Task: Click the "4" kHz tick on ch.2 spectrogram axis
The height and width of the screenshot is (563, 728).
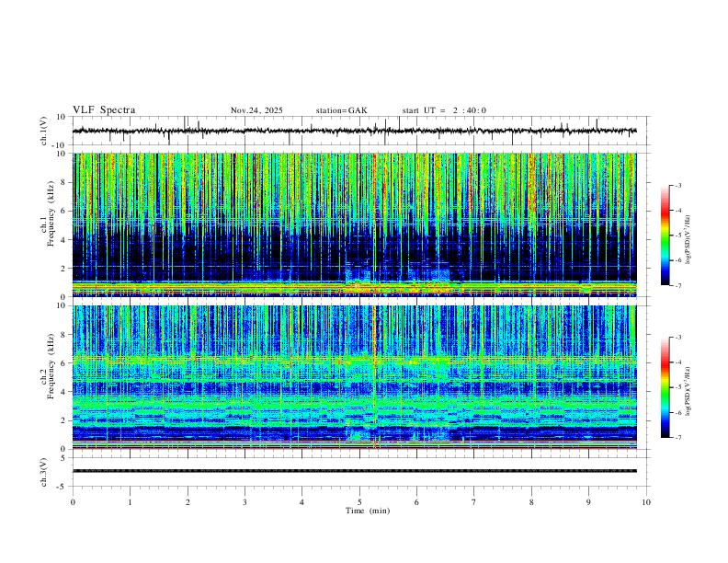Action: (x=63, y=392)
